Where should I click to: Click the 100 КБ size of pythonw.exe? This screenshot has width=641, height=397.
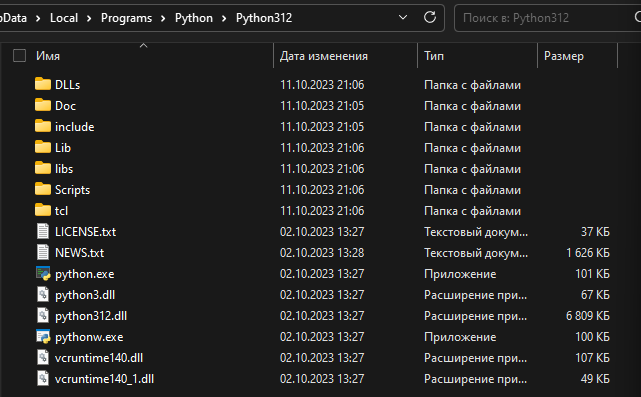click(x=592, y=337)
